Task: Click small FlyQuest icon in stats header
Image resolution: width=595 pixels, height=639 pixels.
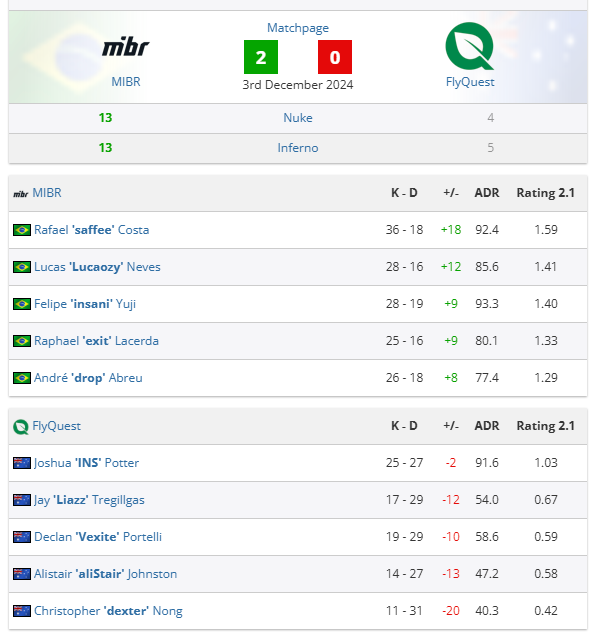Action: tap(21, 427)
